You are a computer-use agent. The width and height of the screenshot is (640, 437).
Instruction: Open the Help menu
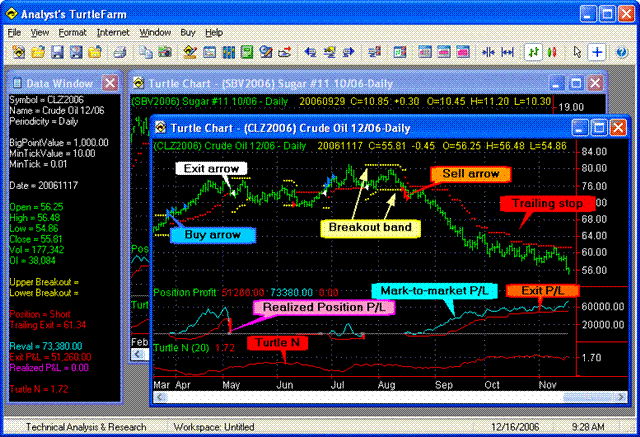214,32
